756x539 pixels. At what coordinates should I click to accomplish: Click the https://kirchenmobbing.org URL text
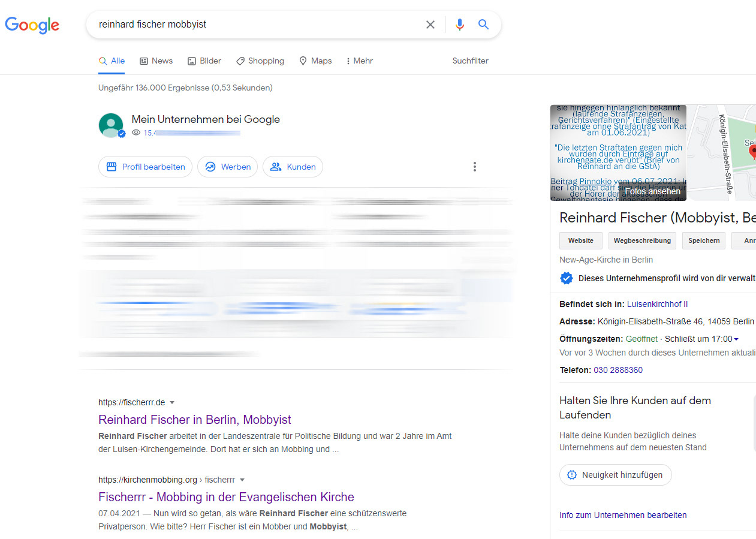(147, 480)
